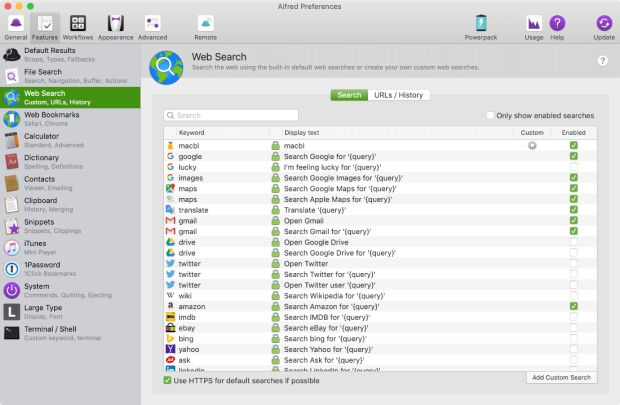Toggle Use HTTPS for default searches

tap(167, 380)
